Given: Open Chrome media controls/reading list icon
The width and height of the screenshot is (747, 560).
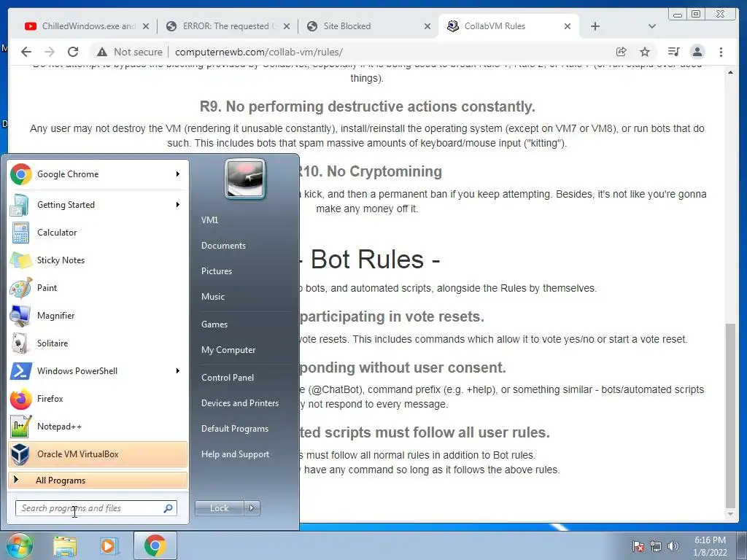Looking at the screenshot, I should 673,52.
